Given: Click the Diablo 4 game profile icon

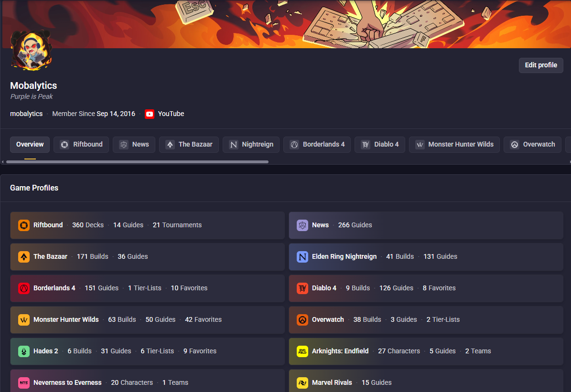Looking at the screenshot, I should pos(302,288).
